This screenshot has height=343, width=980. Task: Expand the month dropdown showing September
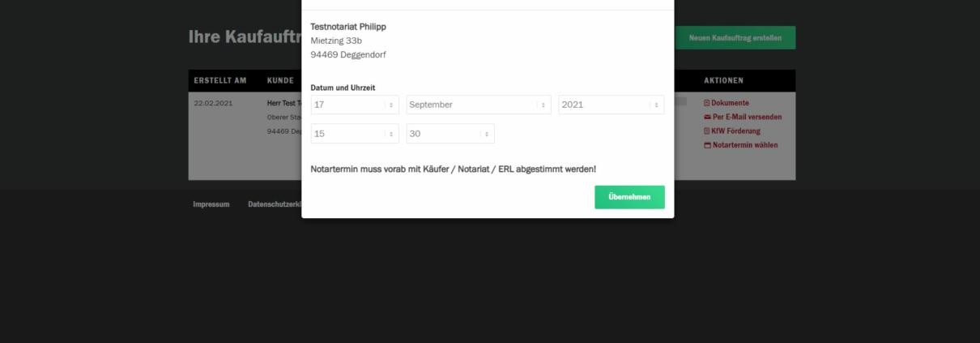478,105
